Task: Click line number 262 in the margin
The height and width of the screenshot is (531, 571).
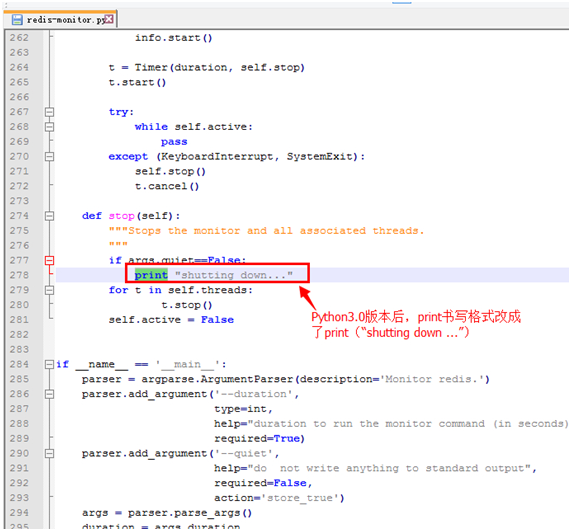Action: [19, 38]
